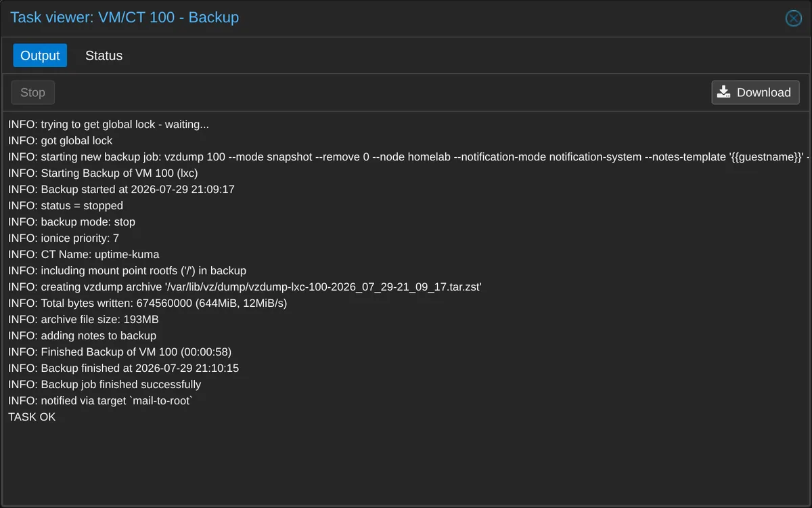Click the 'including mount point rootfs' line

click(127, 271)
